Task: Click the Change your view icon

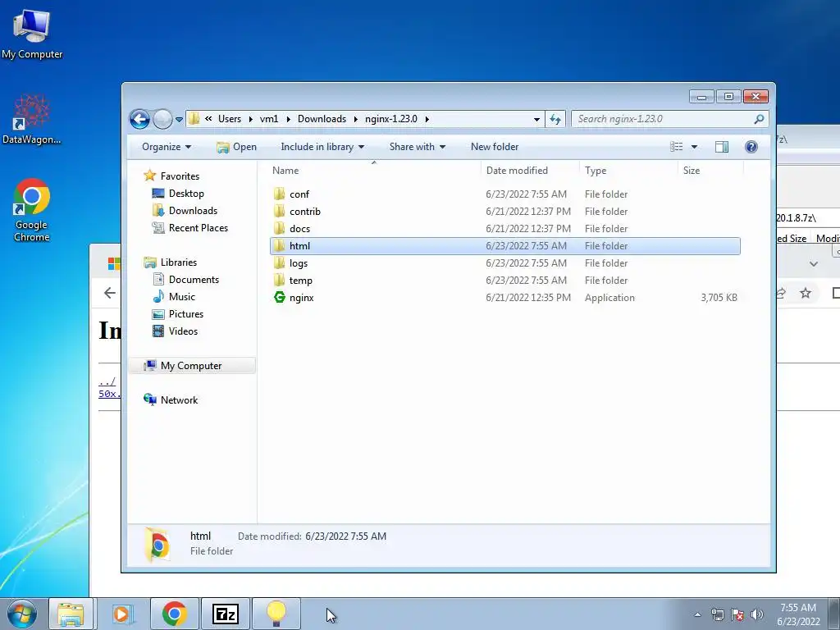Action: (x=677, y=147)
